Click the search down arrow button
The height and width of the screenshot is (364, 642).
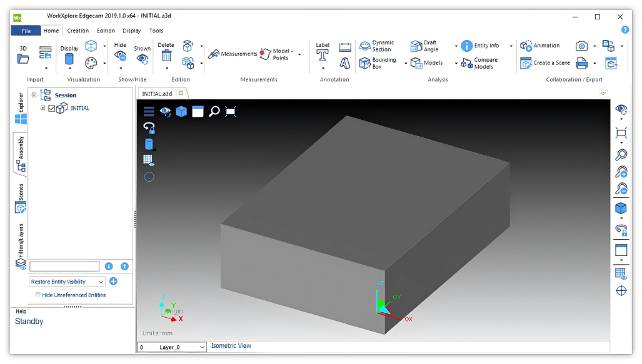pos(109,266)
